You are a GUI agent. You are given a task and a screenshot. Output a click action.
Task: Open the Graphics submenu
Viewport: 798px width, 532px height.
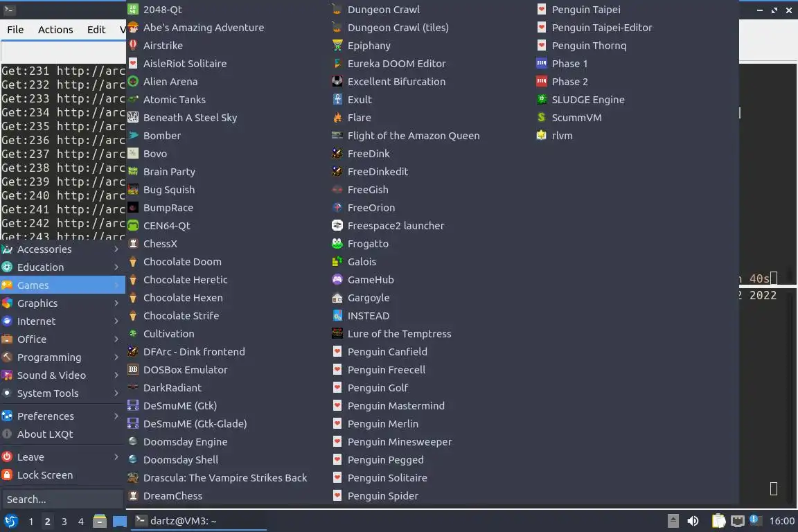[x=62, y=303]
